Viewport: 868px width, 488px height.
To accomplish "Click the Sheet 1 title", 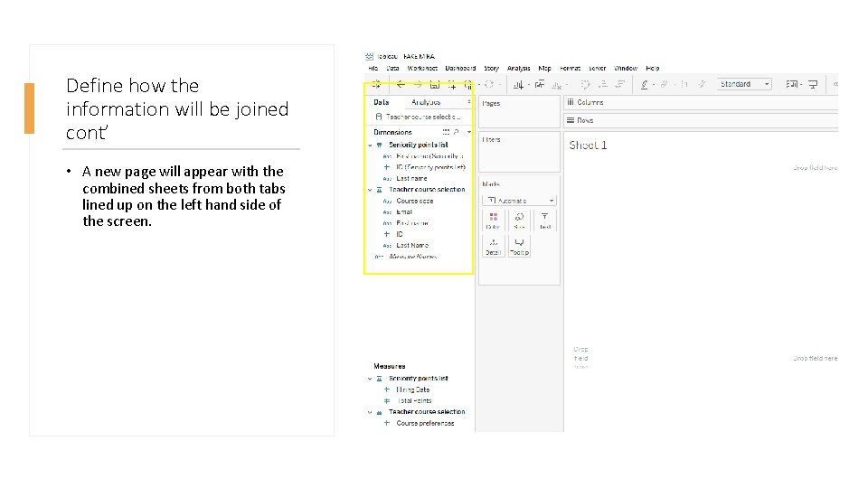I will (x=588, y=145).
